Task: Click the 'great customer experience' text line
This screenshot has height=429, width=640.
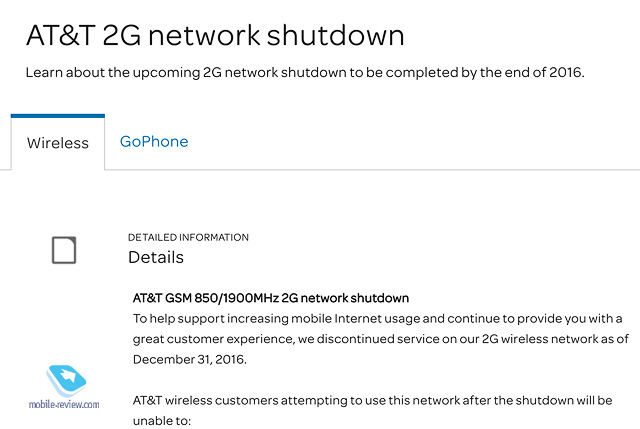Action: [x=380, y=339]
